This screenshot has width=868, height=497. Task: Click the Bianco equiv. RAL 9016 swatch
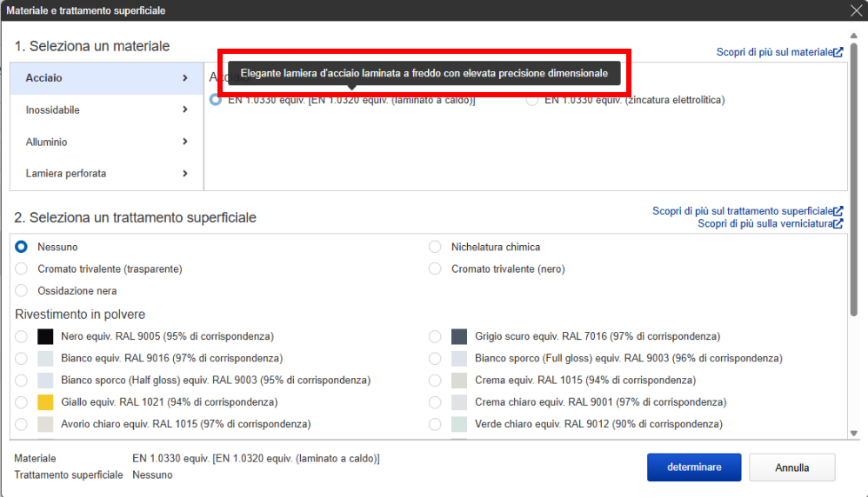click(45, 358)
